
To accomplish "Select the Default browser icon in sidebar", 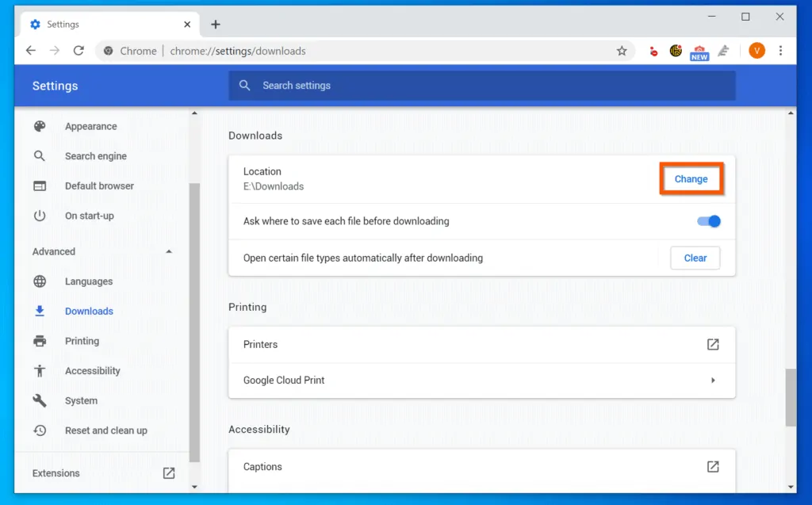I will tap(39, 186).
